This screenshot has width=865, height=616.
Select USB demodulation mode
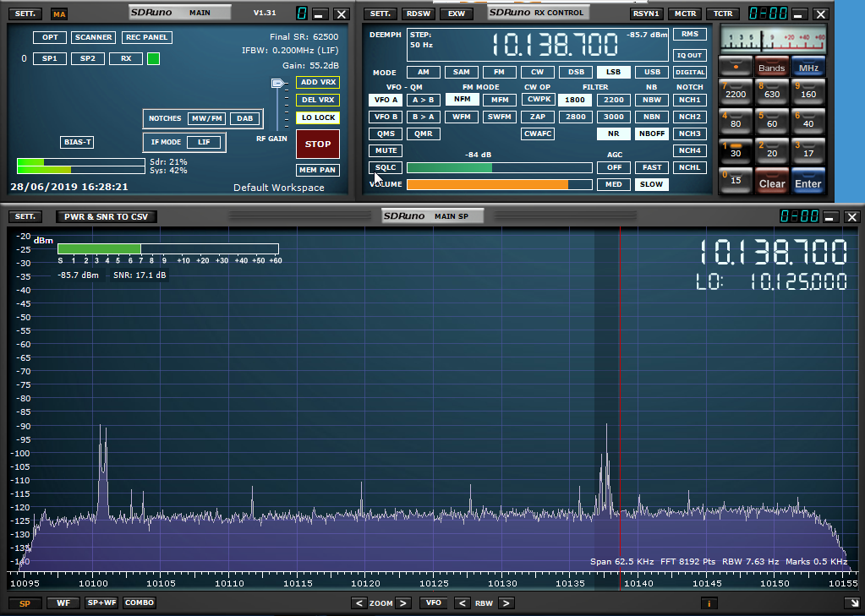(652, 72)
